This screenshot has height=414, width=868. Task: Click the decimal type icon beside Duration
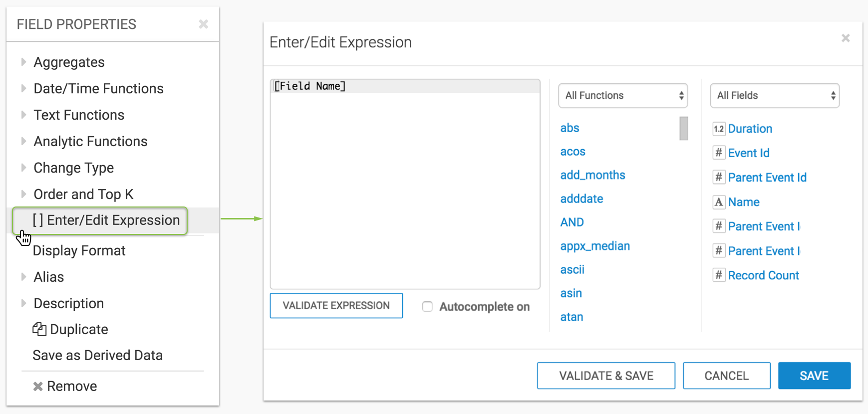tap(719, 129)
